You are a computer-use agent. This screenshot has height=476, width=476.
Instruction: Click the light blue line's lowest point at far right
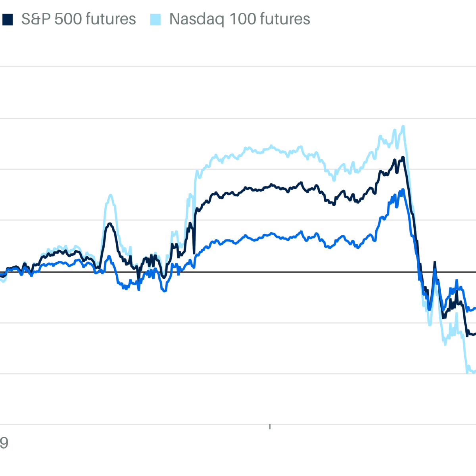pos(468,372)
